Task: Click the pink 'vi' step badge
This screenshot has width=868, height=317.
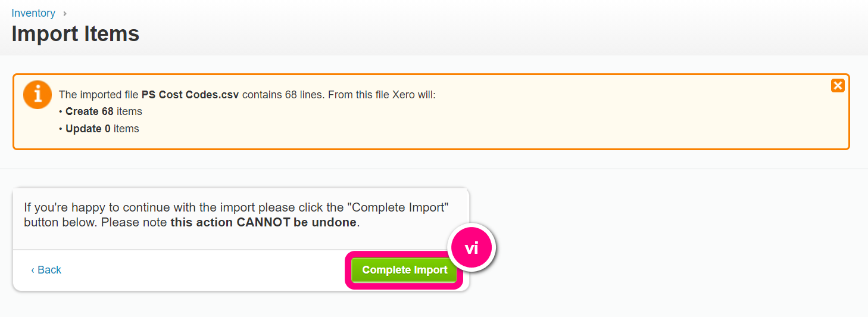Action: (x=472, y=248)
